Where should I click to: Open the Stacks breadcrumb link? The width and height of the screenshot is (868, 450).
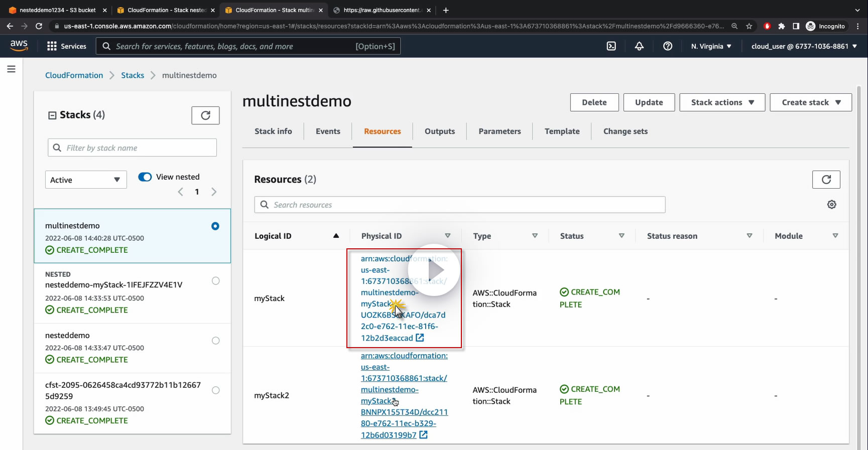(133, 75)
